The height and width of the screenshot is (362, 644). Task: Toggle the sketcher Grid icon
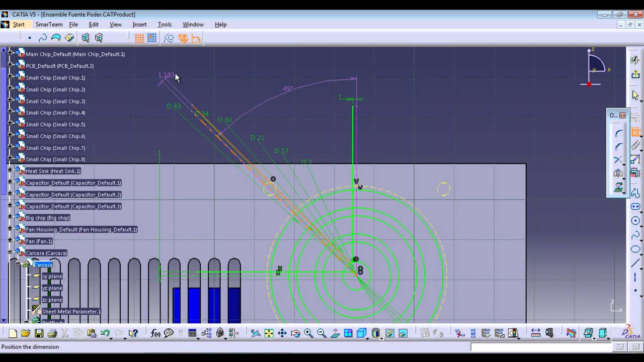139,38
